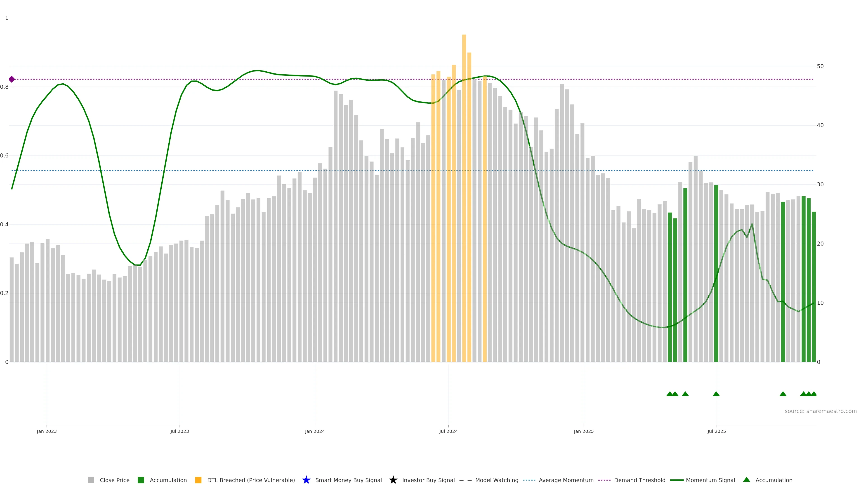The image size is (868, 488).
Task: Toggle Close Price legend label
Action: tap(115, 480)
